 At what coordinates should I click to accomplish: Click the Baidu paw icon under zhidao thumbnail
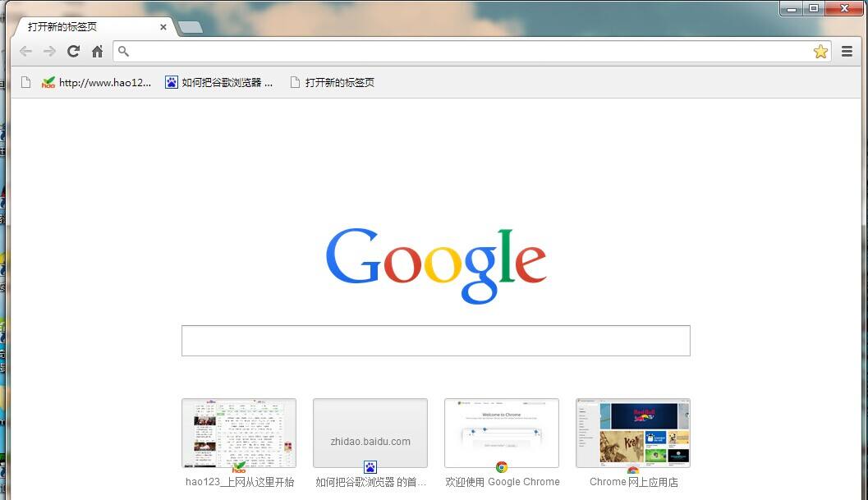pos(370,467)
